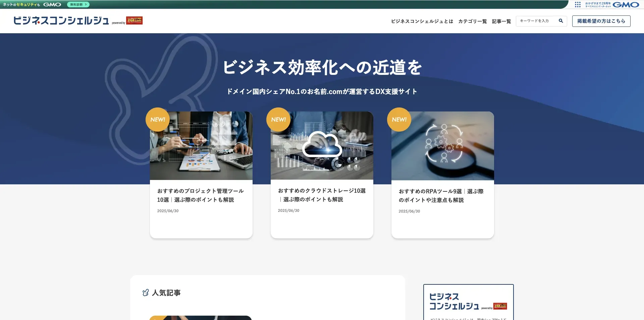The image size is (644, 320).
Task: Click おすすめのプロジェクト管理ツール10選 title link
Action: tap(201, 195)
